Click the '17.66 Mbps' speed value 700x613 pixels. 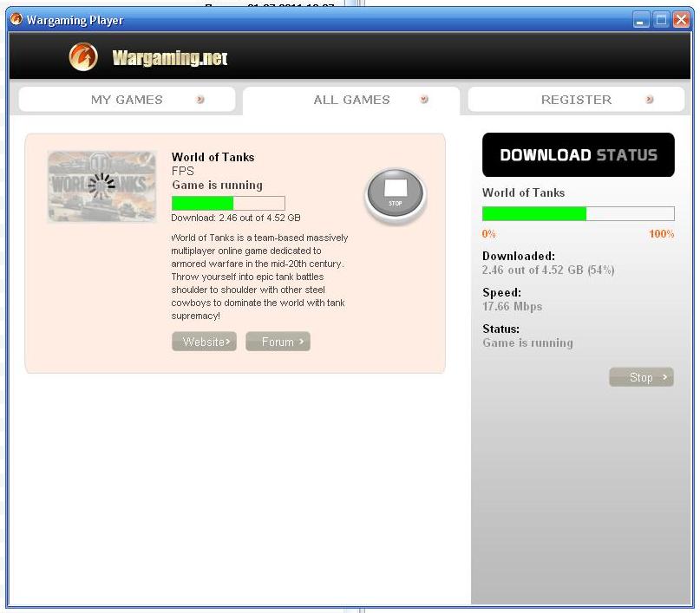[512, 307]
